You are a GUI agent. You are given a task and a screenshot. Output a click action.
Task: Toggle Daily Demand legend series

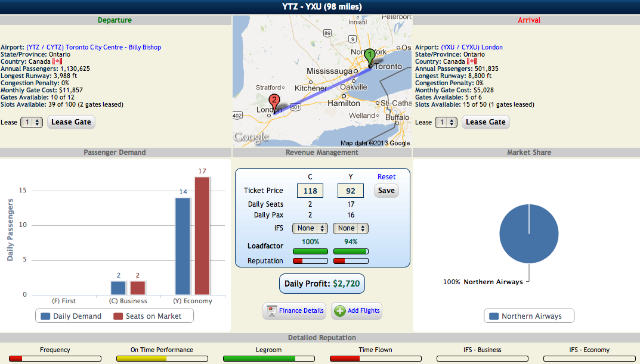(71, 316)
